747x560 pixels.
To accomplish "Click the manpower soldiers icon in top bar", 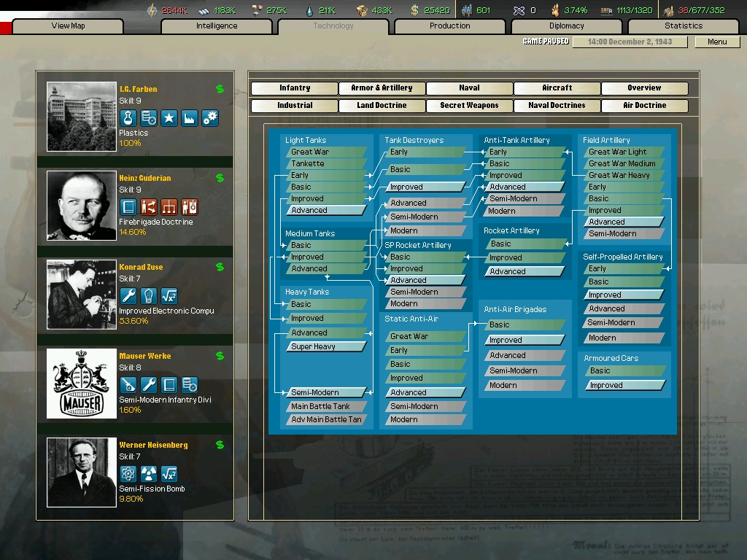I will point(466,10).
